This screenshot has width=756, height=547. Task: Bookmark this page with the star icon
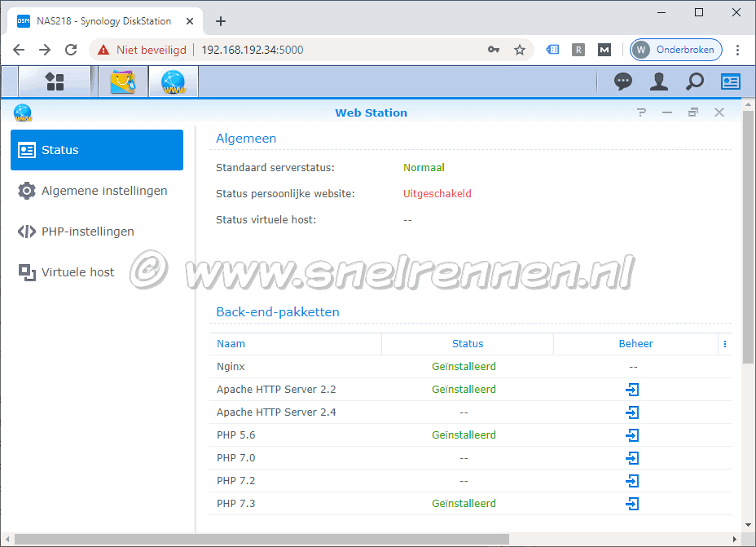tap(519, 50)
